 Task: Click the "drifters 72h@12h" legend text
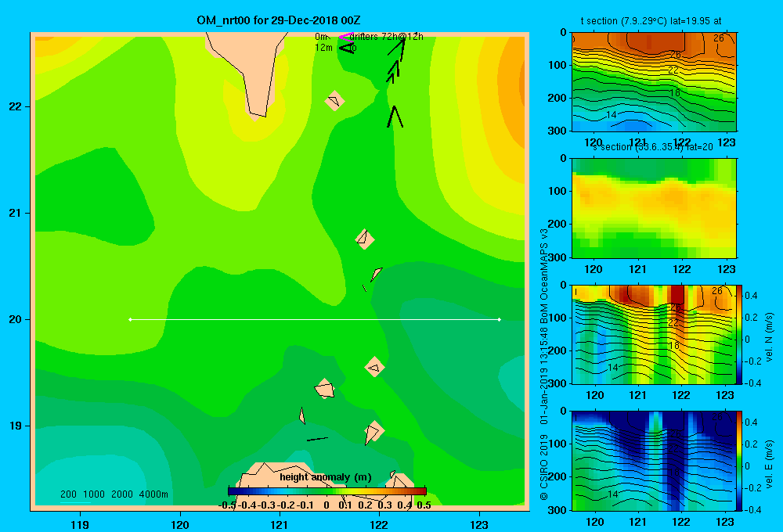pyautogui.click(x=386, y=37)
